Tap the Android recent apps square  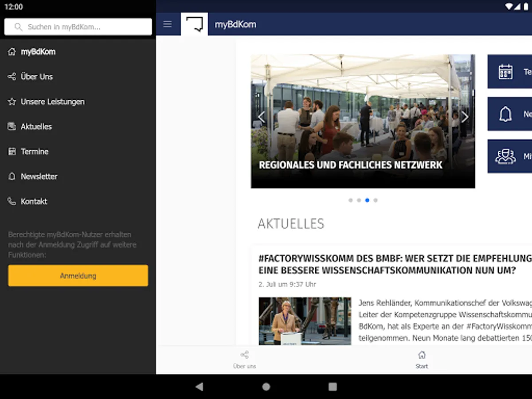332,387
